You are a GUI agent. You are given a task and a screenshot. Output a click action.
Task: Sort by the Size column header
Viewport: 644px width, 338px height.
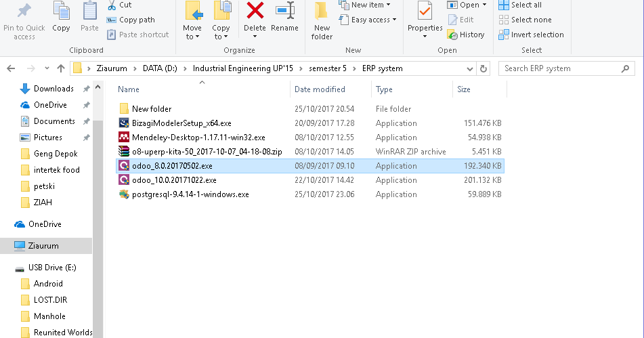point(464,89)
